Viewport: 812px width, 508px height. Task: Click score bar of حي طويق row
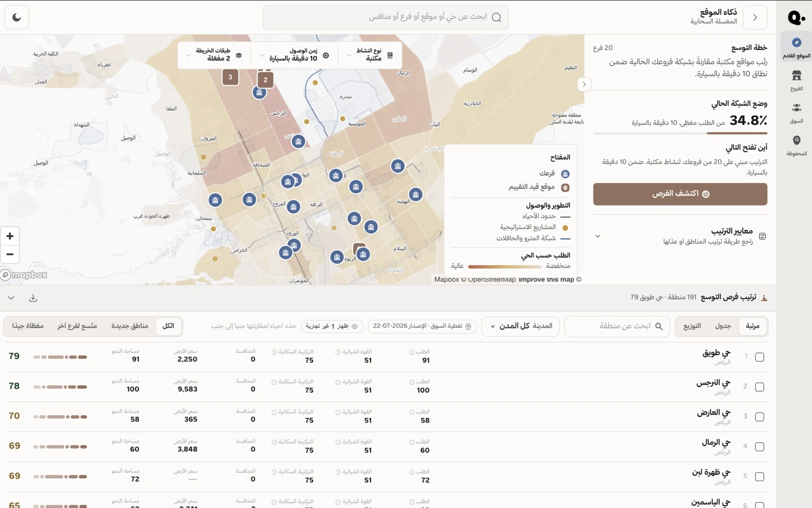coord(60,357)
